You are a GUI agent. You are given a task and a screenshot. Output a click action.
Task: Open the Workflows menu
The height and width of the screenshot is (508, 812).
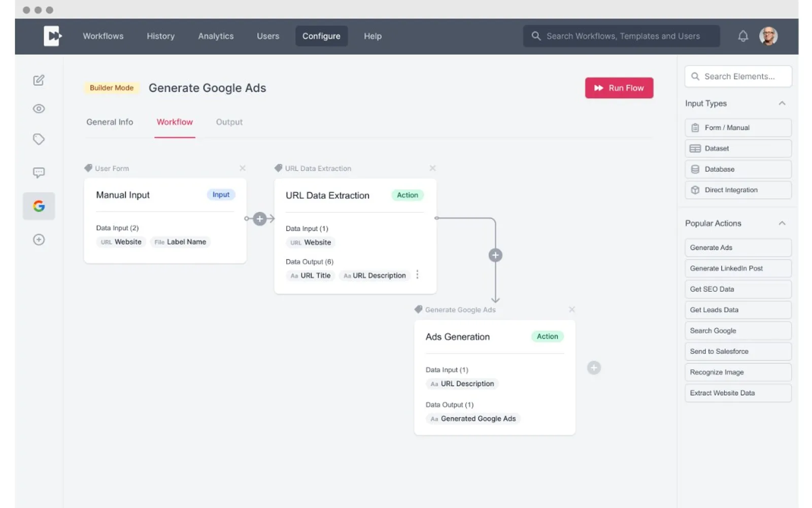tap(103, 36)
